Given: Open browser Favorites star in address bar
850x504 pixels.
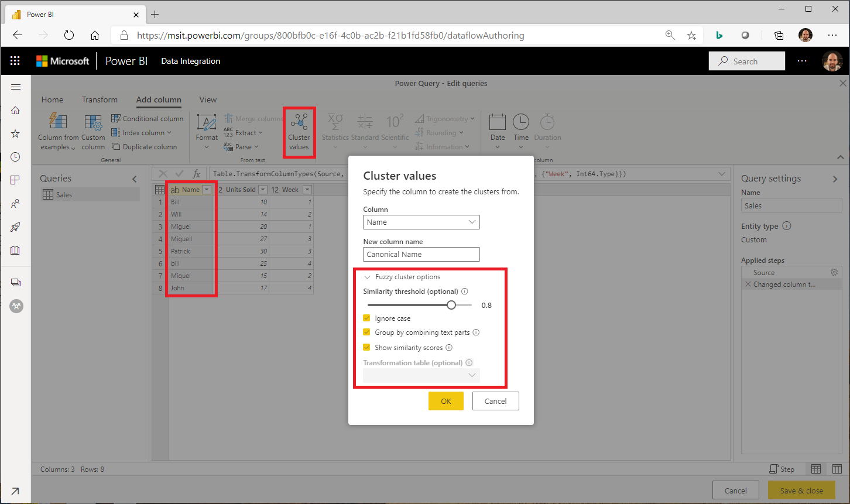Looking at the screenshot, I should 691,35.
